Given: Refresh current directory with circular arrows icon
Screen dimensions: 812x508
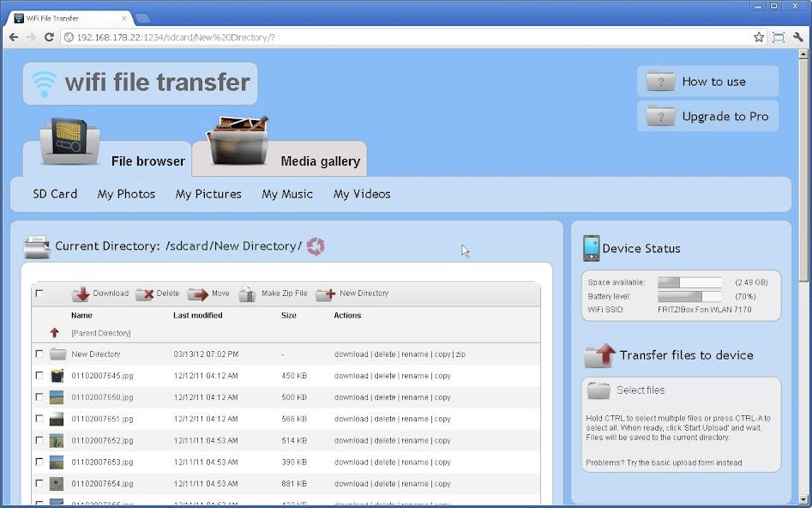Looking at the screenshot, I should (x=316, y=246).
